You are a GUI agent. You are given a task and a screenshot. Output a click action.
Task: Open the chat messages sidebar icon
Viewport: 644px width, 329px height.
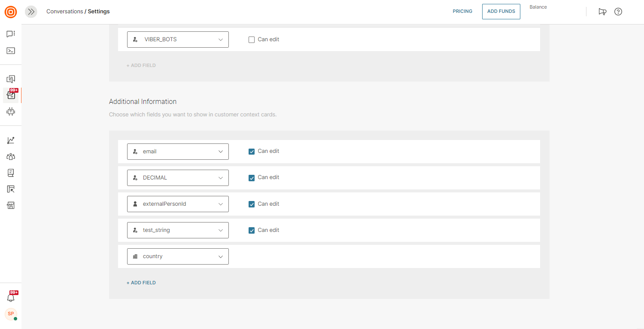point(11,34)
